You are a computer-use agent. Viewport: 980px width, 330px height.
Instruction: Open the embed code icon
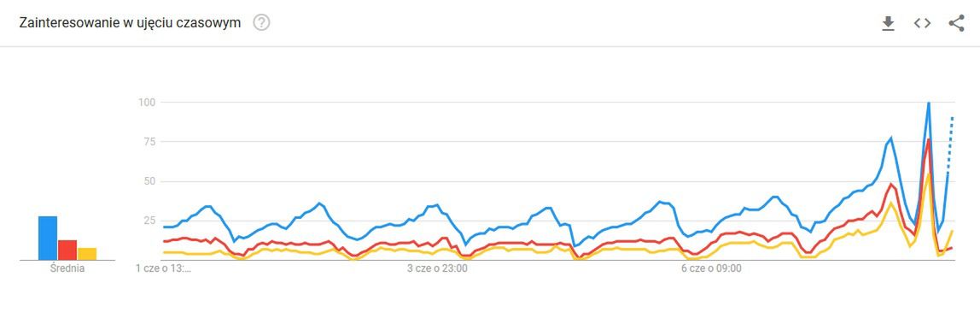[x=922, y=23]
